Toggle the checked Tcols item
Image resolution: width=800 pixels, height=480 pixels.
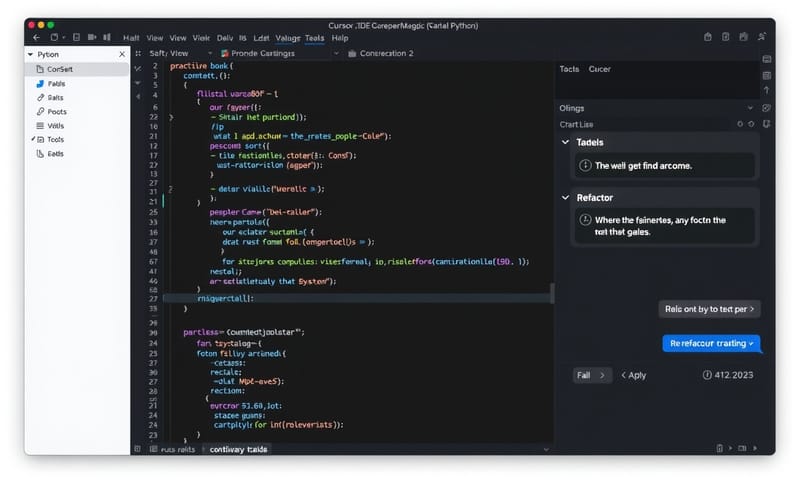pyautogui.click(x=48, y=139)
